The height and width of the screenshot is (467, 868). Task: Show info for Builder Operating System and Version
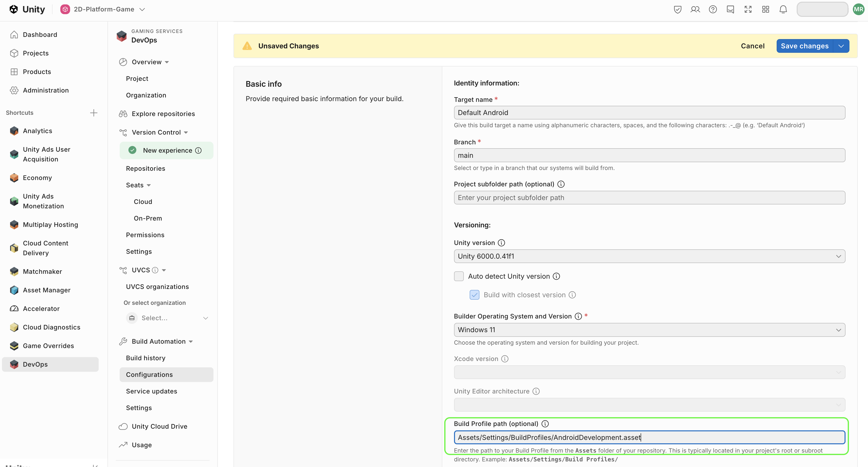pyautogui.click(x=578, y=316)
